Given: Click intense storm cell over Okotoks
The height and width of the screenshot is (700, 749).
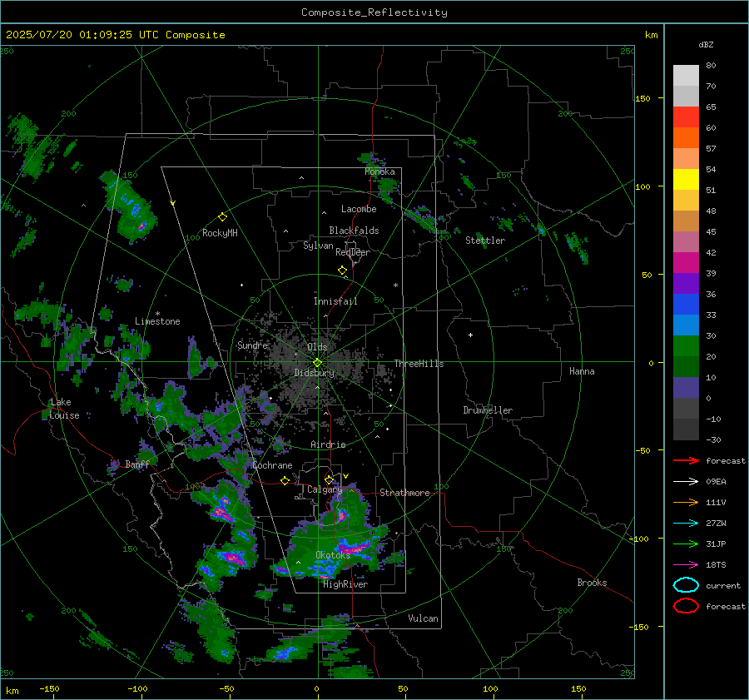Looking at the screenshot, I should (x=353, y=548).
